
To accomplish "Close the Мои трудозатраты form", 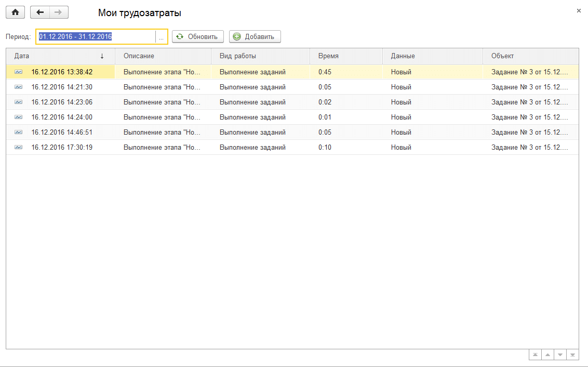I will [579, 10].
